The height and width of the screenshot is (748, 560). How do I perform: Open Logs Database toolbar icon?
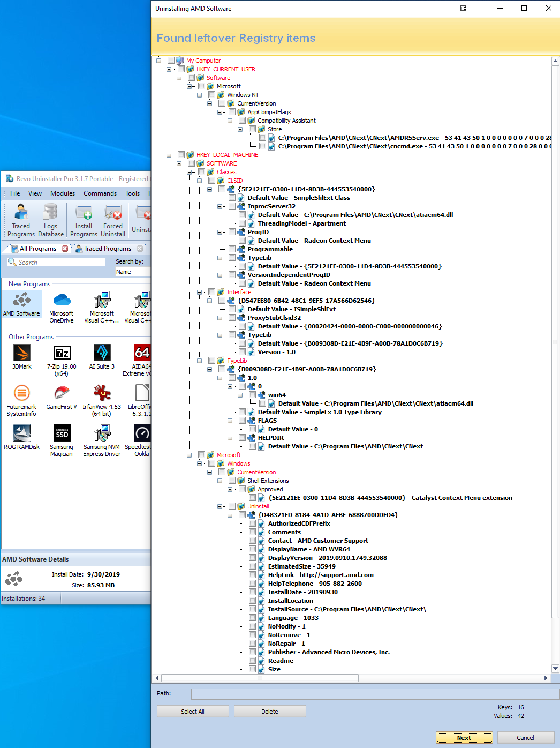(x=51, y=220)
